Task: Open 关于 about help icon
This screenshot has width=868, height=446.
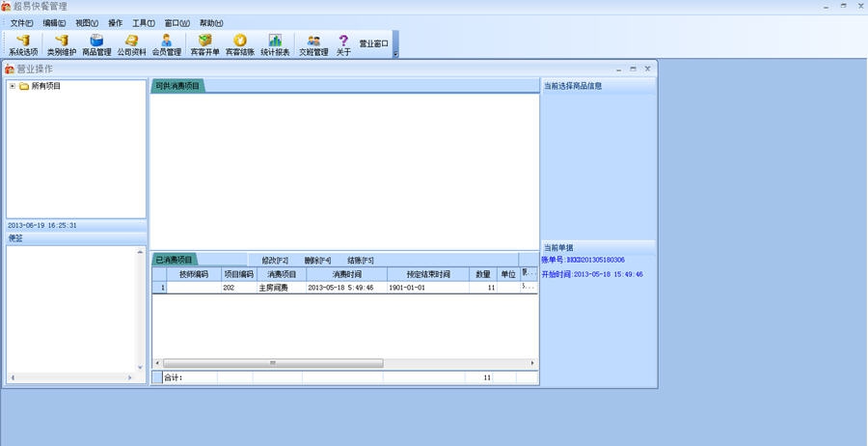Action: click(x=343, y=44)
